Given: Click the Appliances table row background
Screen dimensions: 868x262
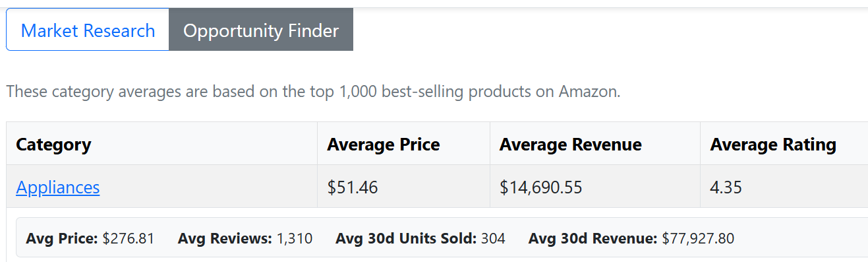Looking at the screenshot, I should [437, 187].
